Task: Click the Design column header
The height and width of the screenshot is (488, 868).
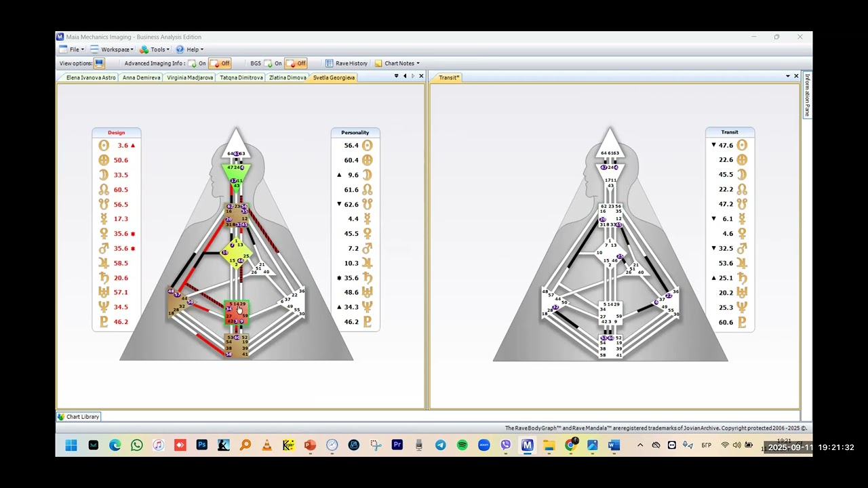Action: click(116, 133)
